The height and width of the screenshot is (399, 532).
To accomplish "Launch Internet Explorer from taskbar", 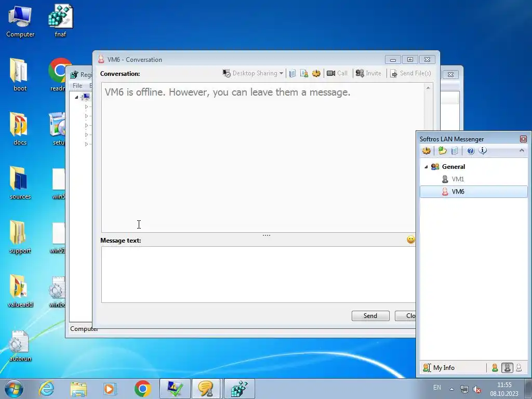I will click(x=46, y=389).
